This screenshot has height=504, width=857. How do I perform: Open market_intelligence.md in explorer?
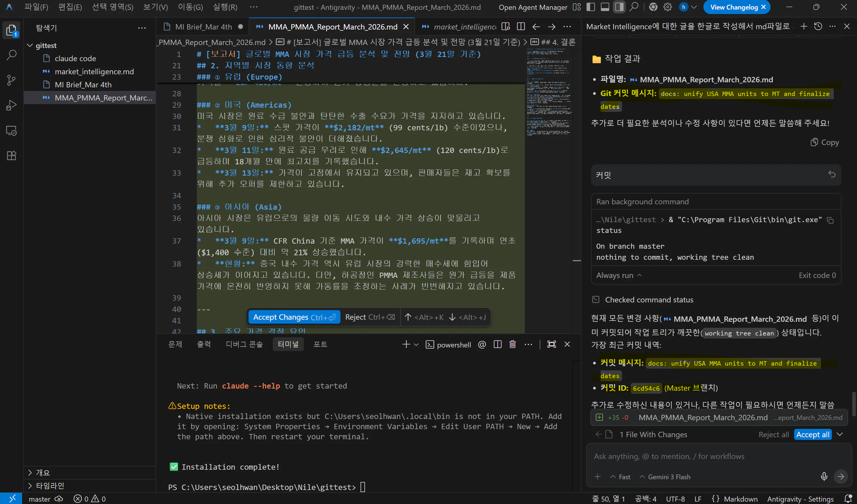point(94,71)
